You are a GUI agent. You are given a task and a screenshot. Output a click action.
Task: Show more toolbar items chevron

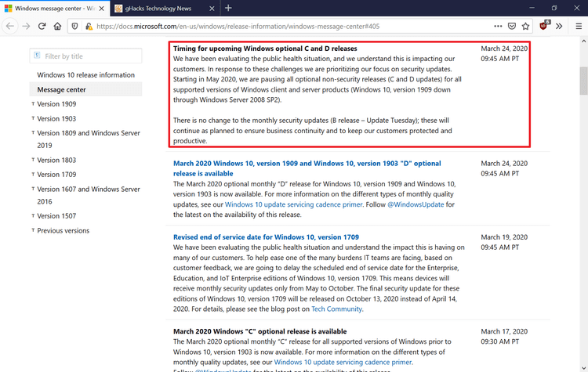559,26
